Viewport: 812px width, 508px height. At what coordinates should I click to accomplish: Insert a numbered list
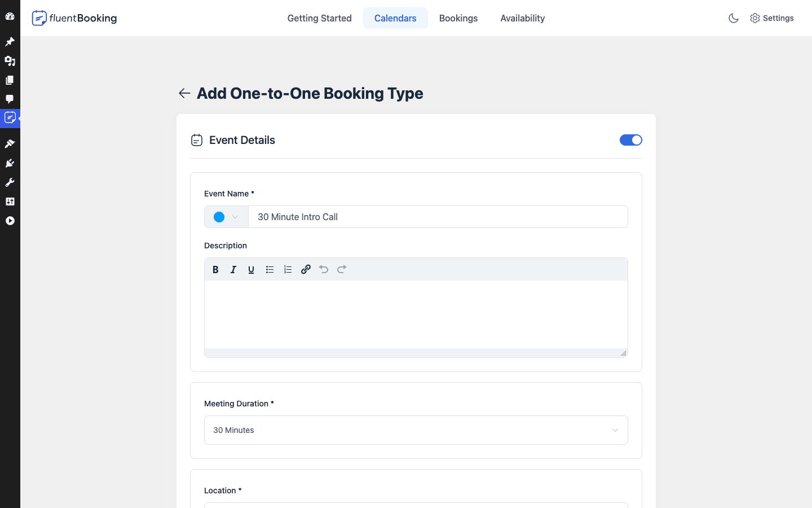[x=288, y=270]
